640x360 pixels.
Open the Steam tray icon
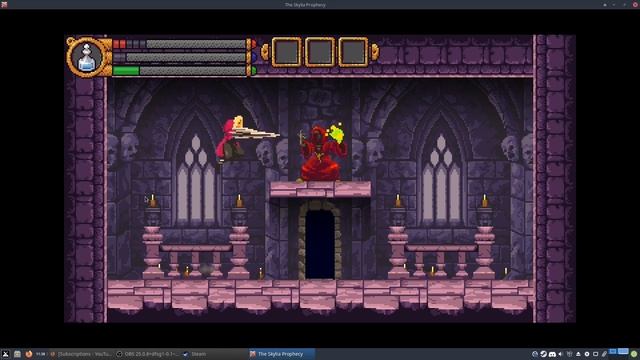pyautogui.click(x=544, y=354)
